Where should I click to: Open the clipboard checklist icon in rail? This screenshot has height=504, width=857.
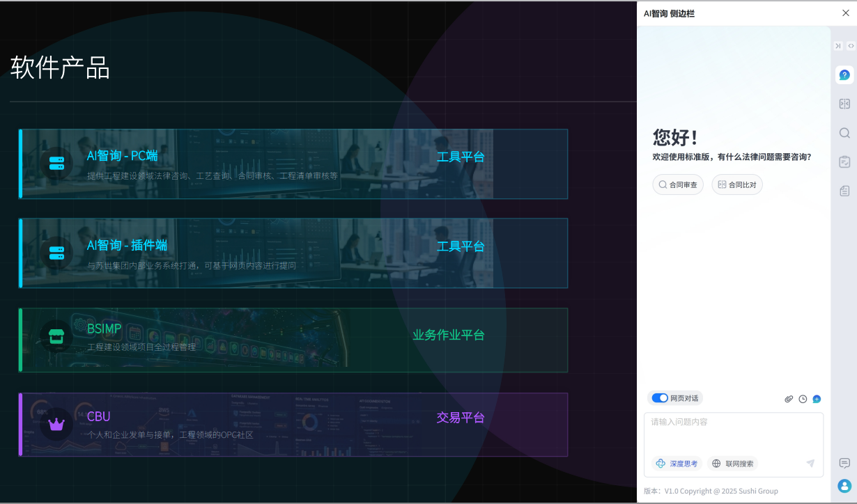[x=844, y=162]
